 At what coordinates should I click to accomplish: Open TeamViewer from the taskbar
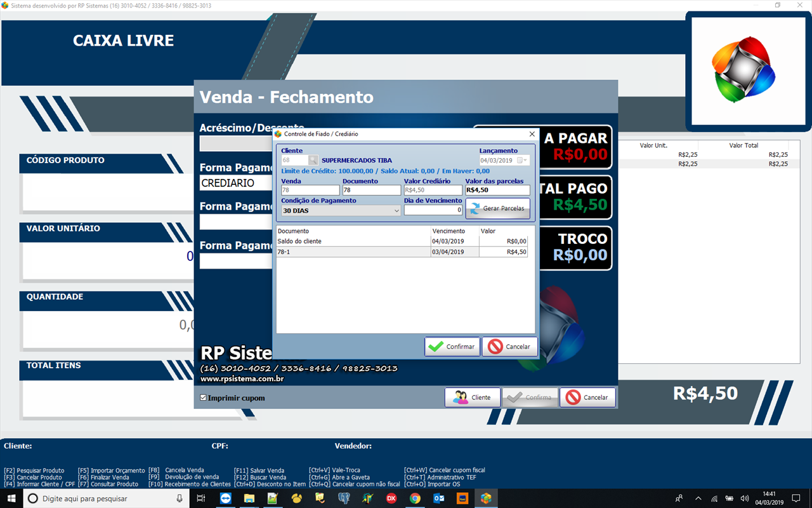[x=226, y=498]
